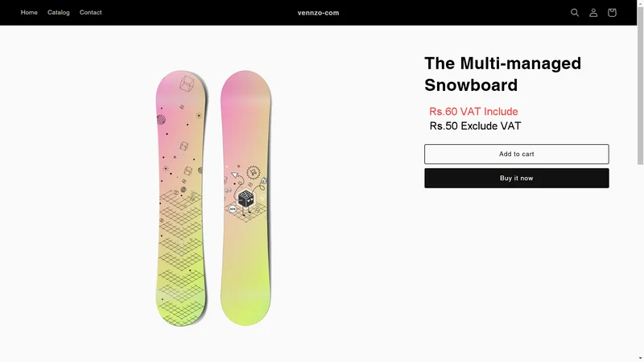
Task: Click the wireframe cube atop the left snowboard
Action: pos(187,84)
